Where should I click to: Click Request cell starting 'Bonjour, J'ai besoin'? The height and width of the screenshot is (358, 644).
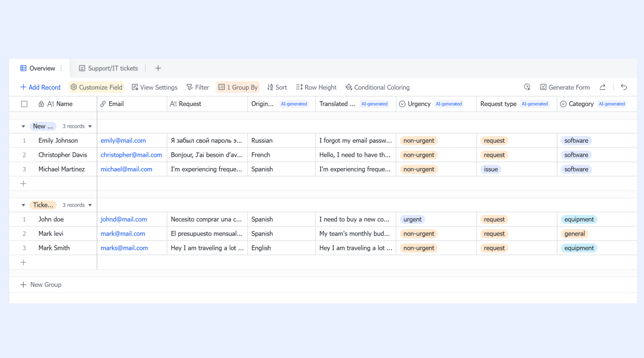[207, 155]
